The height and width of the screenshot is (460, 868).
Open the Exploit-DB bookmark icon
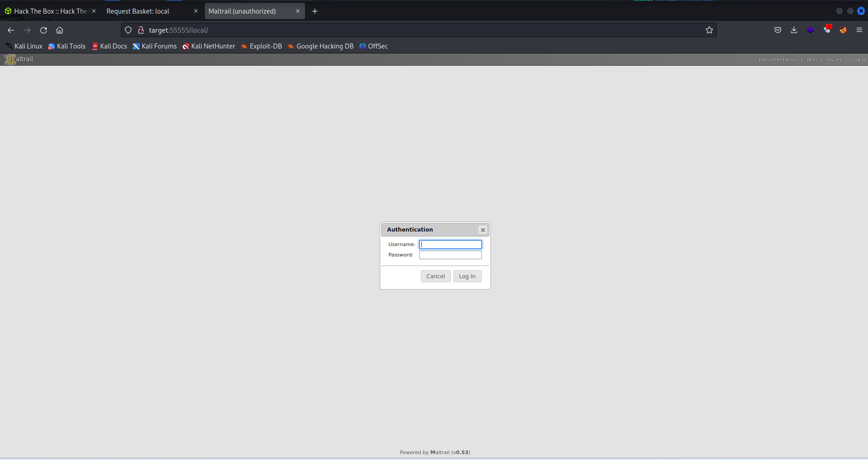(x=244, y=46)
